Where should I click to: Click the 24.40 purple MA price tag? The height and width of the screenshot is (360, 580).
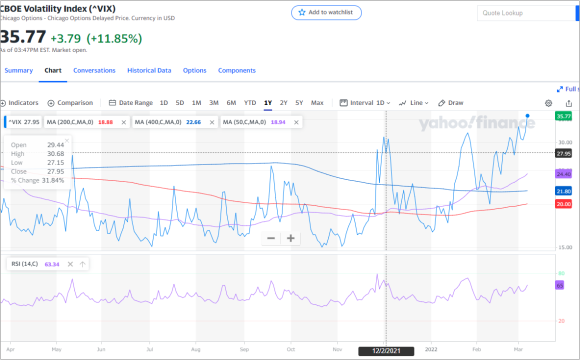pyautogui.click(x=563, y=174)
